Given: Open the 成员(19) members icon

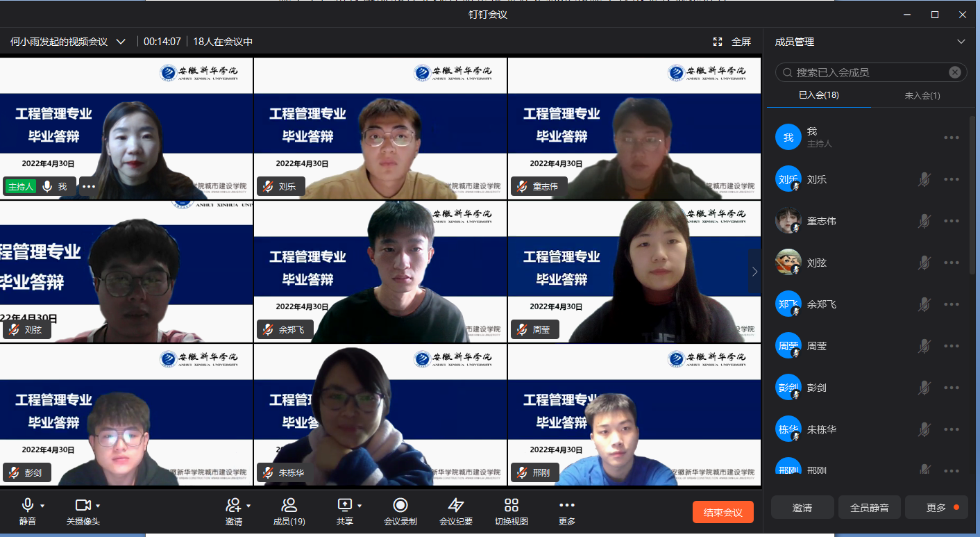Looking at the screenshot, I should pyautogui.click(x=289, y=505).
